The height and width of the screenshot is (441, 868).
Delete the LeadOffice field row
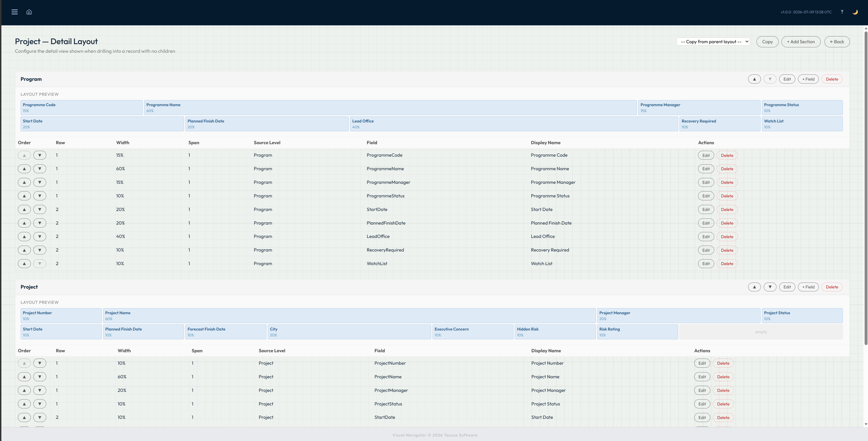pyautogui.click(x=727, y=236)
